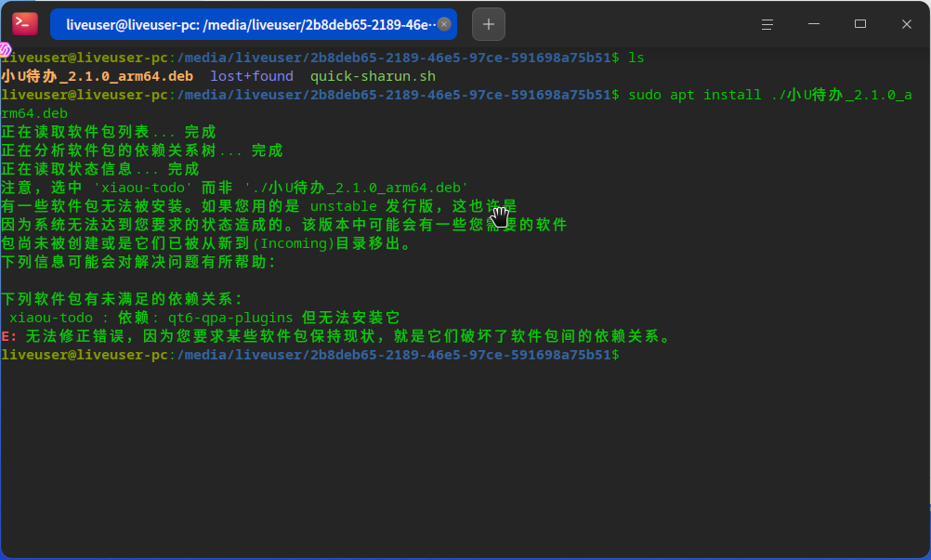
Task: Click the 'qt6-qpa-plugins' dependency name
Action: [x=230, y=318]
